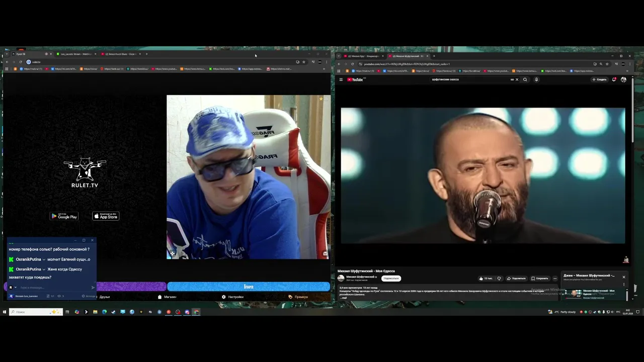Click the Google Play badge
This screenshot has height=362, width=644.
64,216
